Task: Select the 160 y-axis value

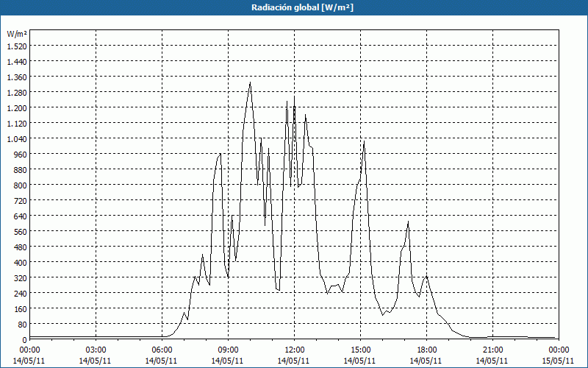Action: pyautogui.click(x=21, y=309)
